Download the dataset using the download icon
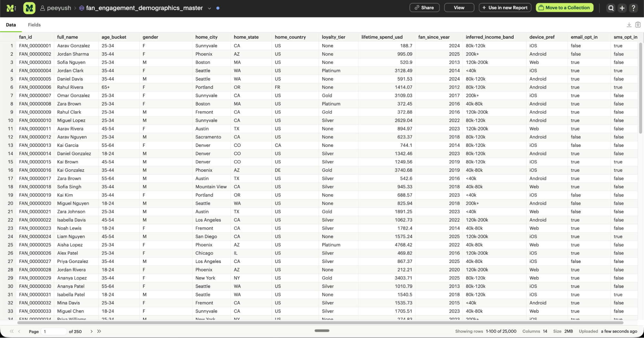Screen dimensions: 644x338 [x=629, y=24]
